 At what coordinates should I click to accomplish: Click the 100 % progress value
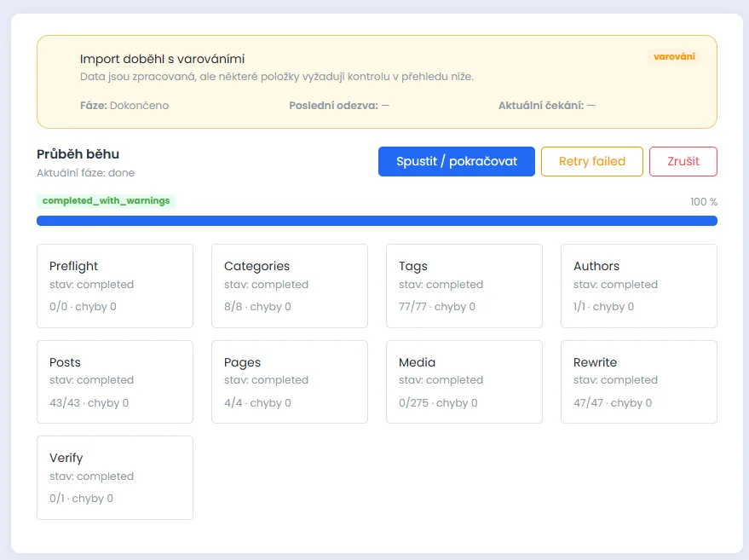(704, 202)
